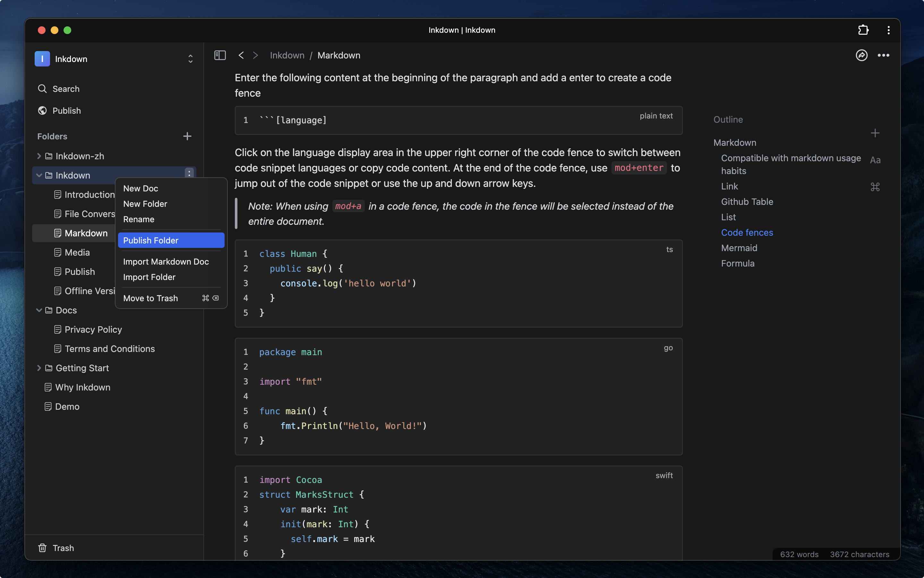Open Publish in the top sidebar section
The image size is (924, 578).
point(114,110)
